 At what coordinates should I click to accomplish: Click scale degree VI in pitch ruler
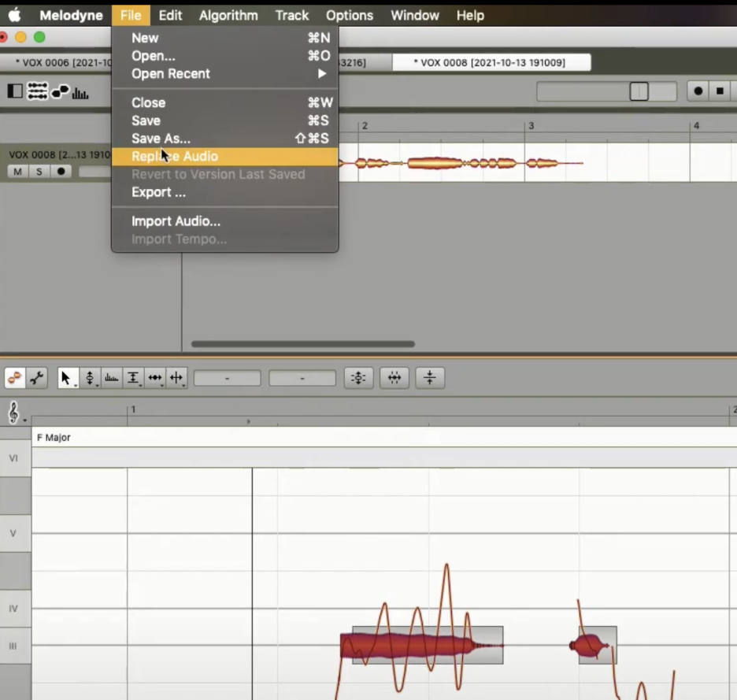pyautogui.click(x=13, y=458)
